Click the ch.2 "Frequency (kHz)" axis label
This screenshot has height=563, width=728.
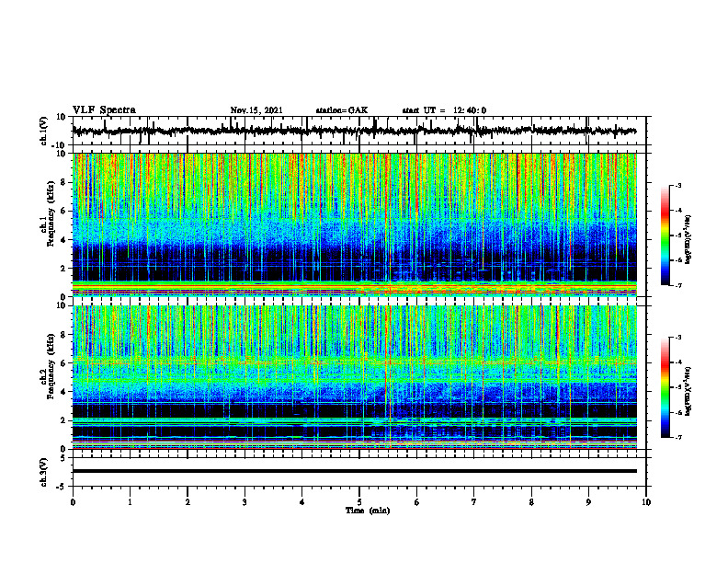[x=50, y=366]
